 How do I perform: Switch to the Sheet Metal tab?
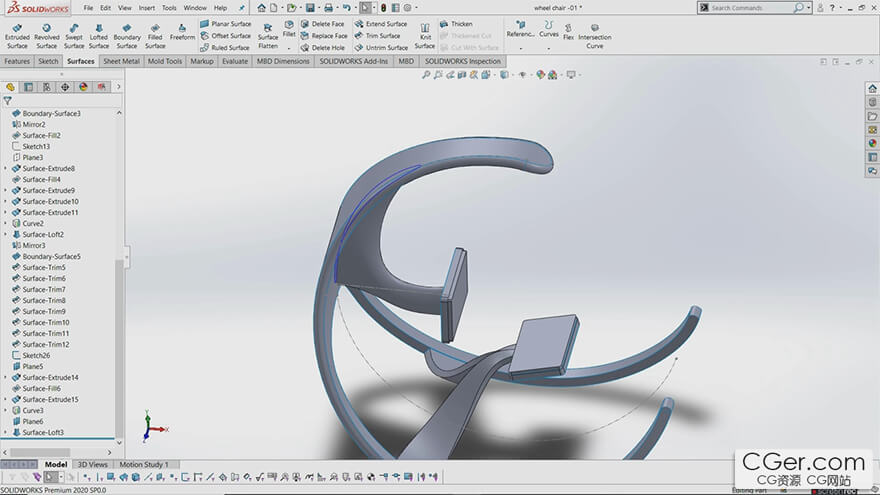(x=121, y=61)
